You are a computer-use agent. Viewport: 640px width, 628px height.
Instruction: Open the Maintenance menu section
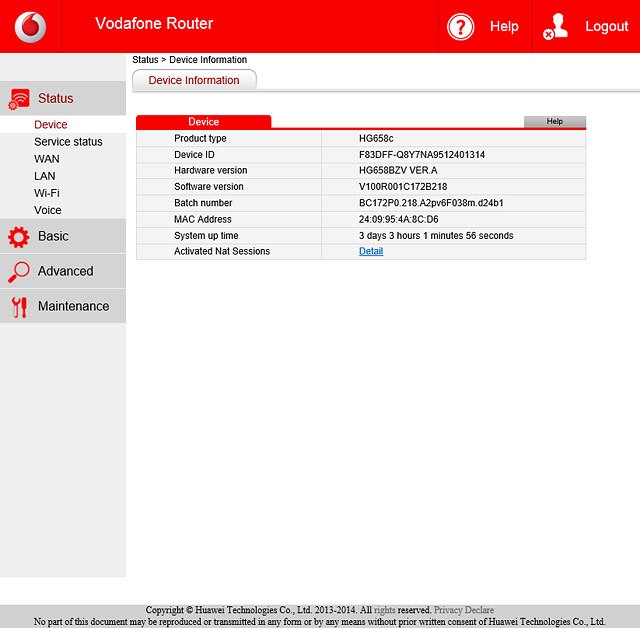point(63,306)
